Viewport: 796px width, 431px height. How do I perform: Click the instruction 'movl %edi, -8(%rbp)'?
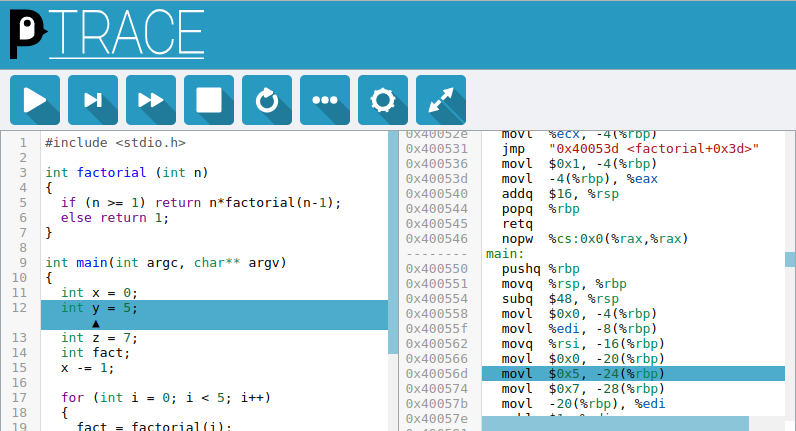[579, 328]
